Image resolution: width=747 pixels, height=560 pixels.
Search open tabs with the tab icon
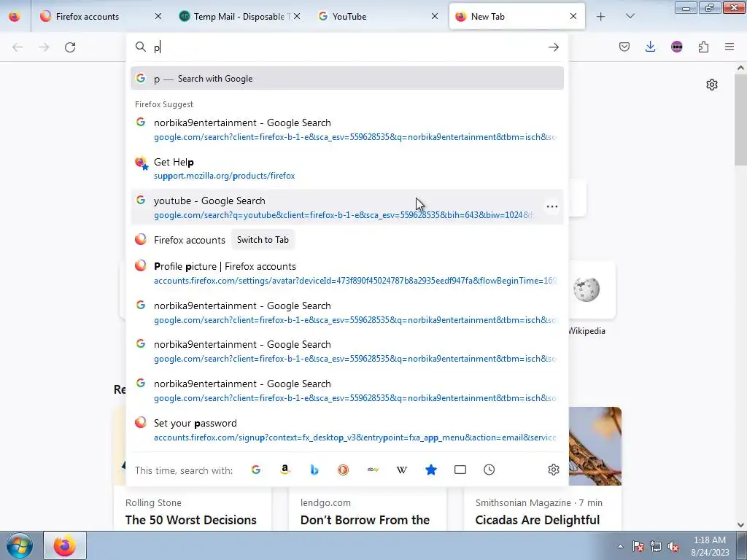(x=460, y=470)
